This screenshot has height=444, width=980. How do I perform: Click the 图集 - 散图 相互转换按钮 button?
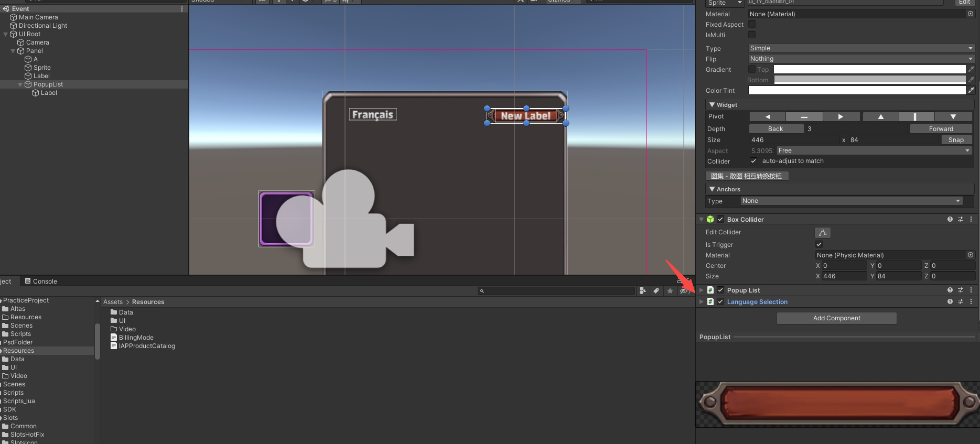(747, 176)
